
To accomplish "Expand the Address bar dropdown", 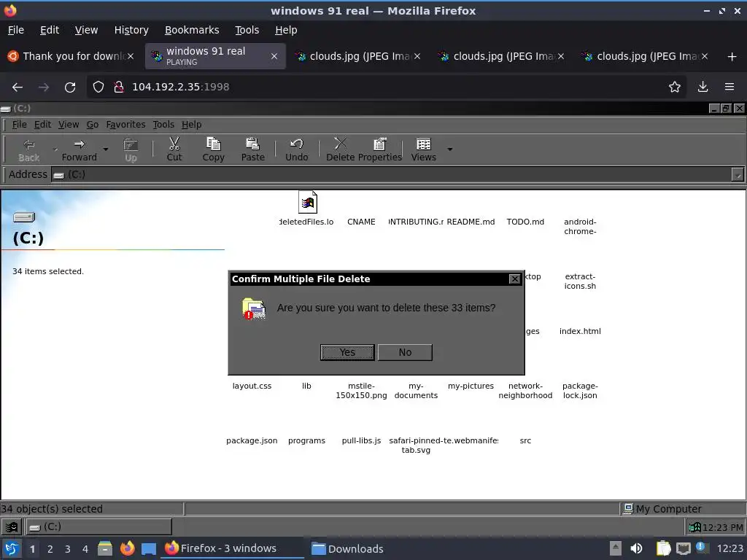I will 738,175.
